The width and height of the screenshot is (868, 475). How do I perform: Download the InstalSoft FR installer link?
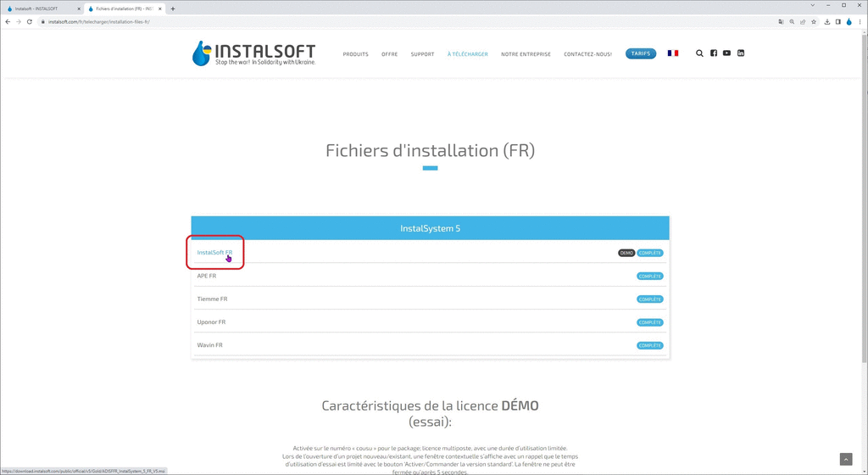coord(214,253)
